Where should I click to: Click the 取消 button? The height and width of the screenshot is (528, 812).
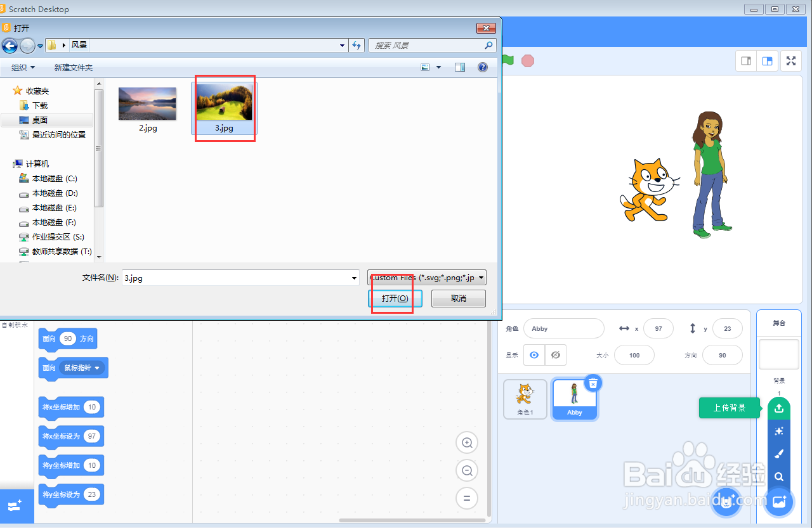(x=459, y=299)
